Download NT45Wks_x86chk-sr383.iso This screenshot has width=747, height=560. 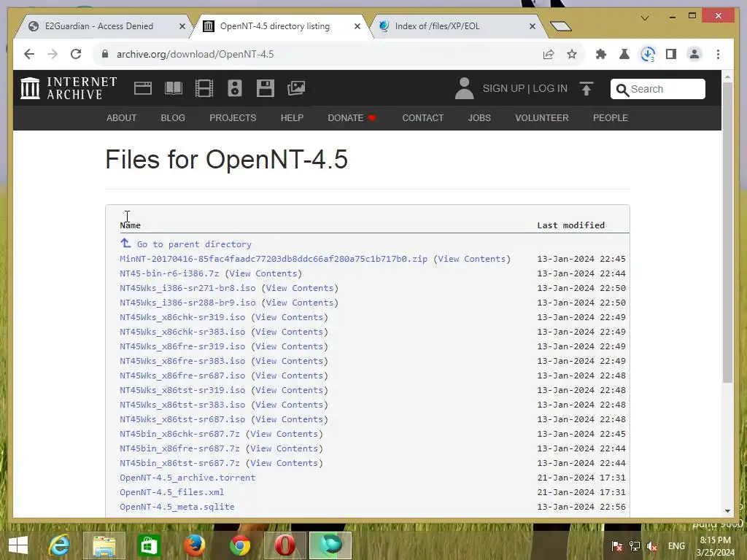pyautogui.click(x=182, y=332)
